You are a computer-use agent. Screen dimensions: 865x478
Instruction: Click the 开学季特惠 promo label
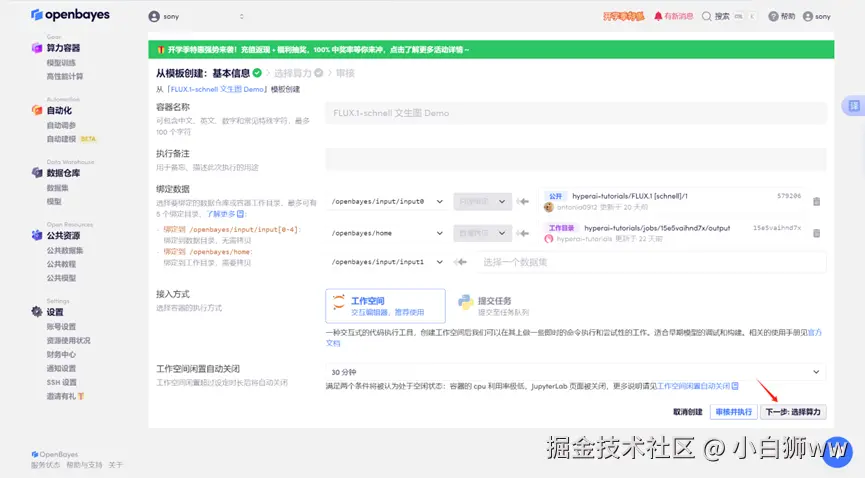pyautogui.click(x=623, y=17)
